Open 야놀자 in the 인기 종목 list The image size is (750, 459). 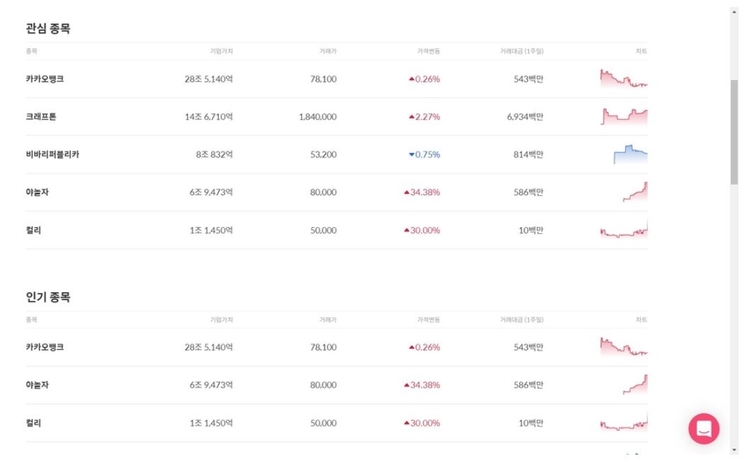click(x=37, y=385)
